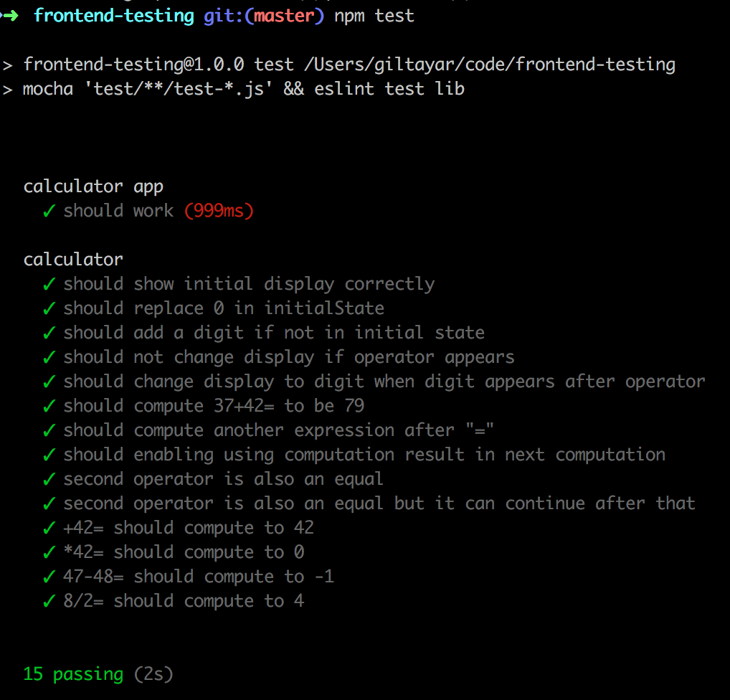Click the "calculator app" suite heading
Image resolution: width=730 pixels, height=700 pixels.
[93, 186]
